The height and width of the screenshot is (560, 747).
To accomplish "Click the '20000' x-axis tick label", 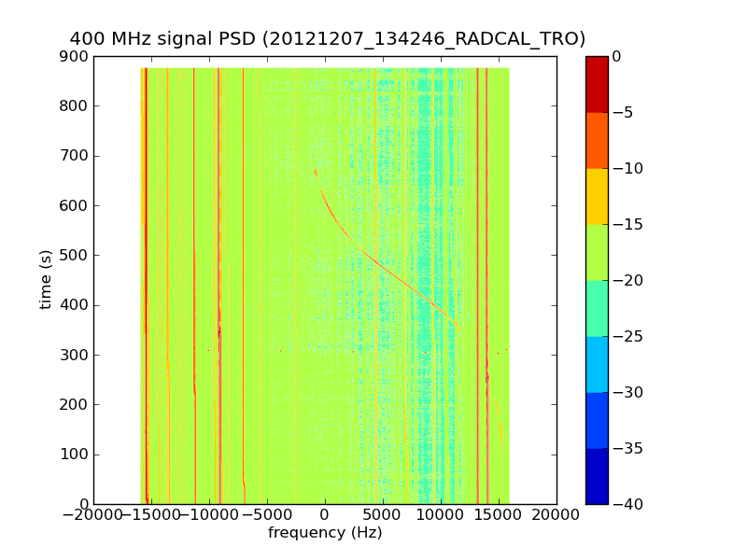I will 557,515.
